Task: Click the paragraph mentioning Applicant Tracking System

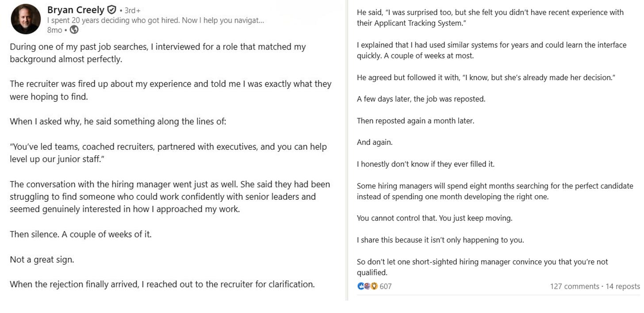Action: (490, 18)
